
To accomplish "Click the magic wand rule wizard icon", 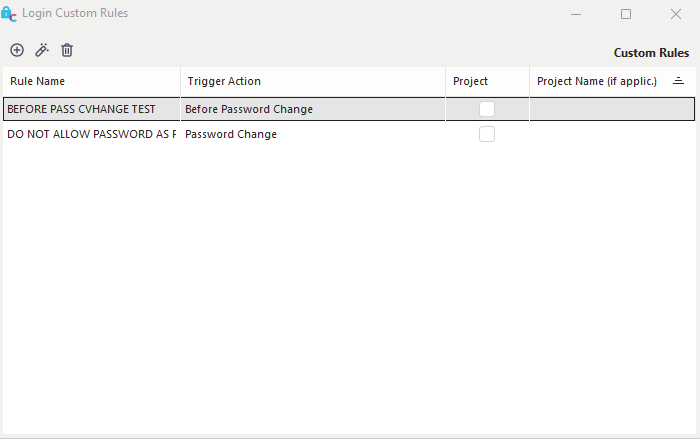I will [42, 50].
